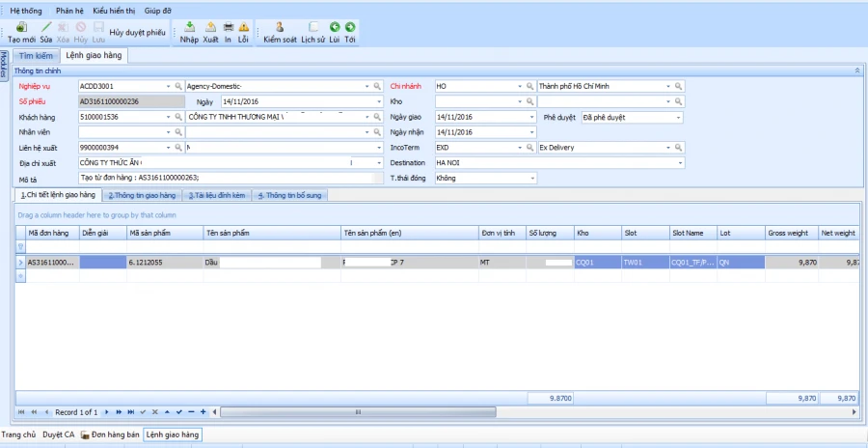Click the search icon beside Ex Delivery field
868x448 pixels.
coord(679,148)
